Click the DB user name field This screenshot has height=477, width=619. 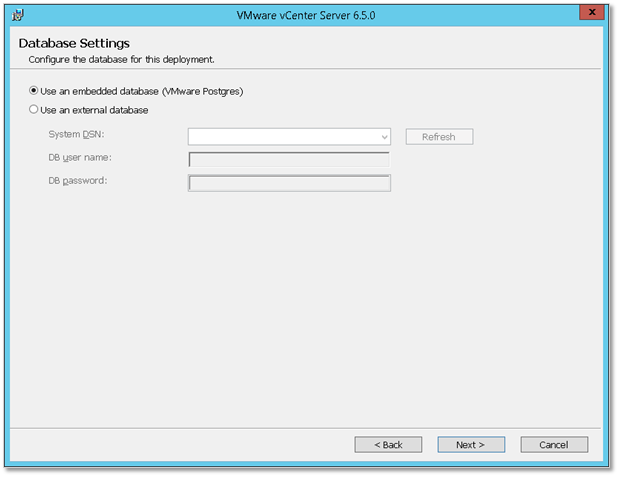pyautogui.click(x=289, y=160)
